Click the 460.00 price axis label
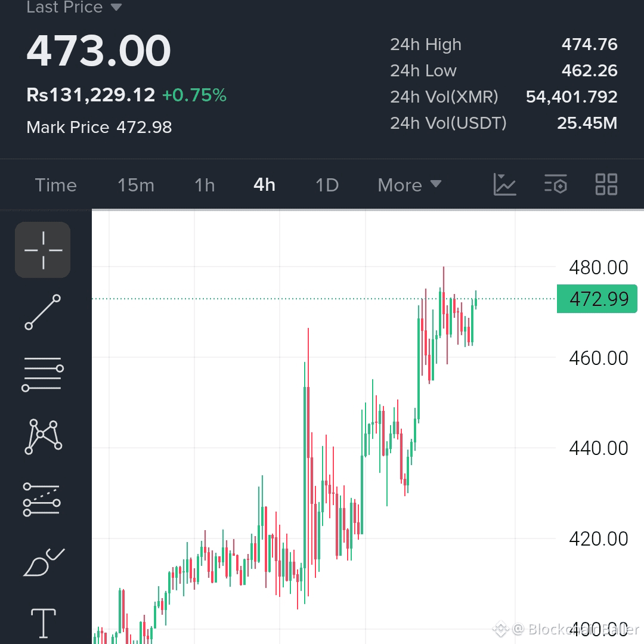644x644 pixels. (599, 358)
